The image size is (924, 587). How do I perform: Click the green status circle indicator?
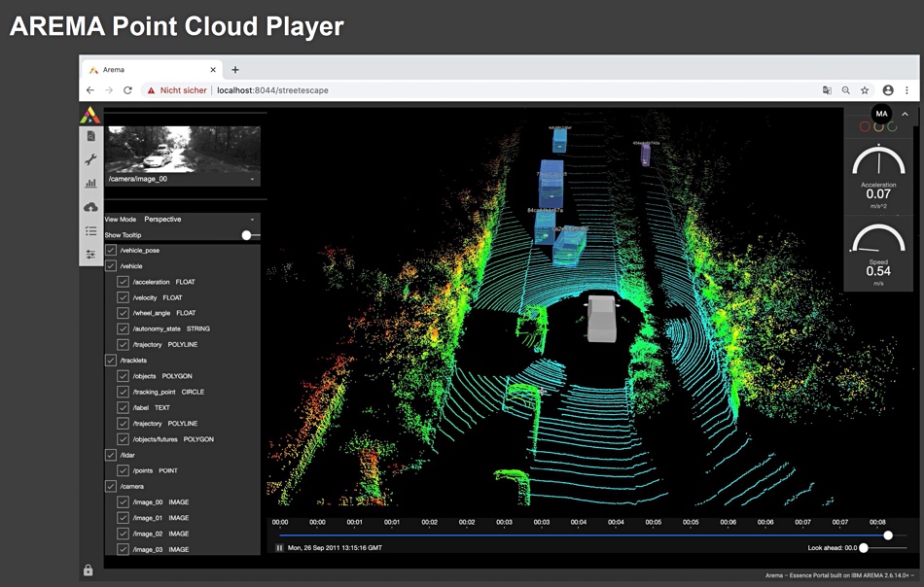coord(892,126)
